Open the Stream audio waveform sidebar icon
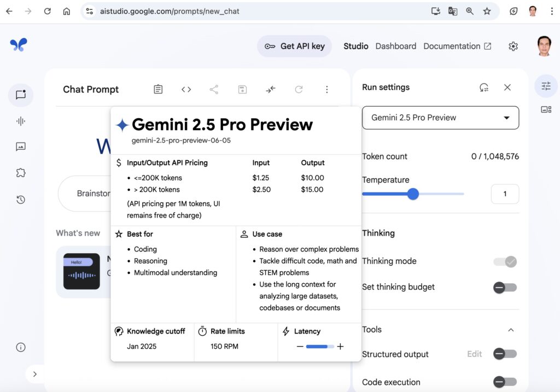 (x=21, y=121)
